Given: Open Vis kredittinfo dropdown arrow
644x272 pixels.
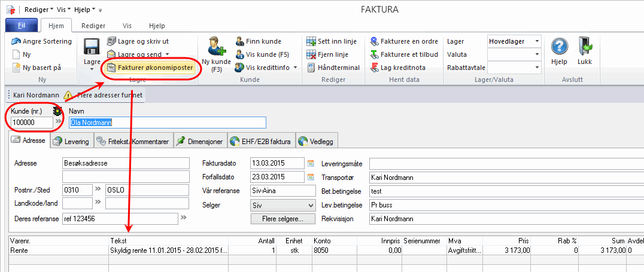Looking at the screenshot, I should coord(295,68).
